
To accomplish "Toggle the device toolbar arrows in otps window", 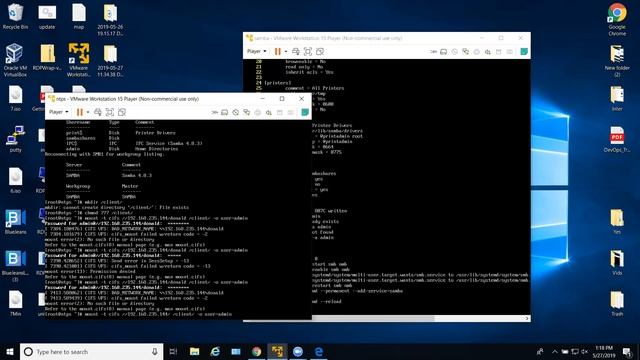I will click(215, 113).
